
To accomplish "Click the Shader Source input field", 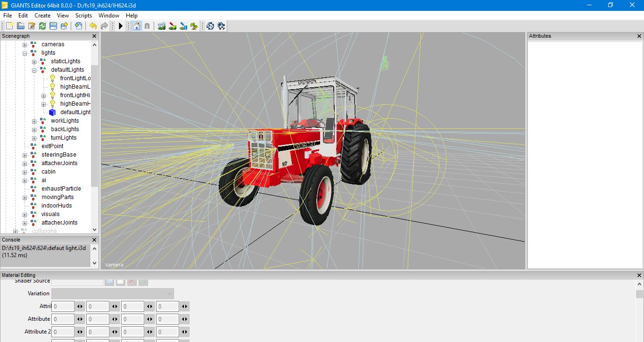I will pos(77,282).
